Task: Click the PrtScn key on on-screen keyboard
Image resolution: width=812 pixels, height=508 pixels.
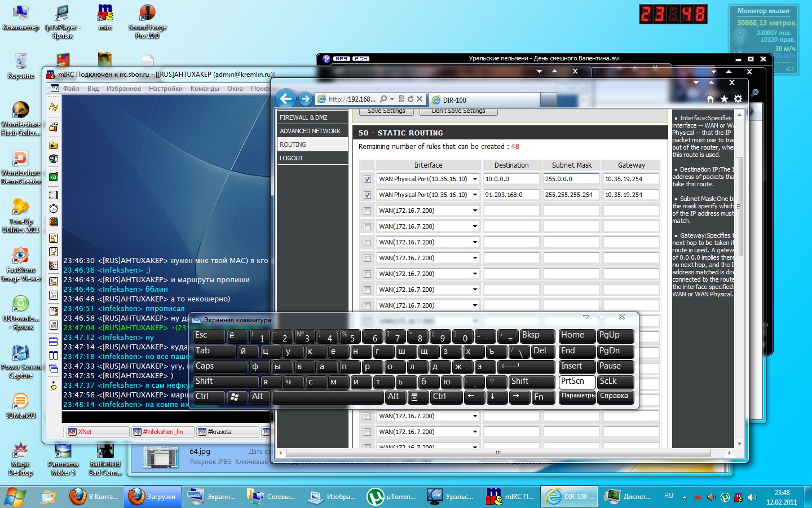Action: (577, 382)
